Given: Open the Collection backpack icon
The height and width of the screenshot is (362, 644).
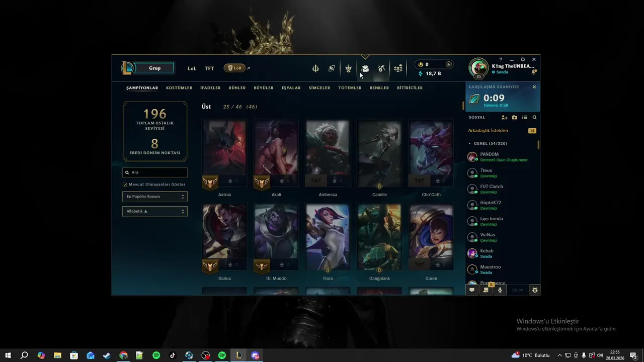Looking at the screenshot, I should 365,68.
